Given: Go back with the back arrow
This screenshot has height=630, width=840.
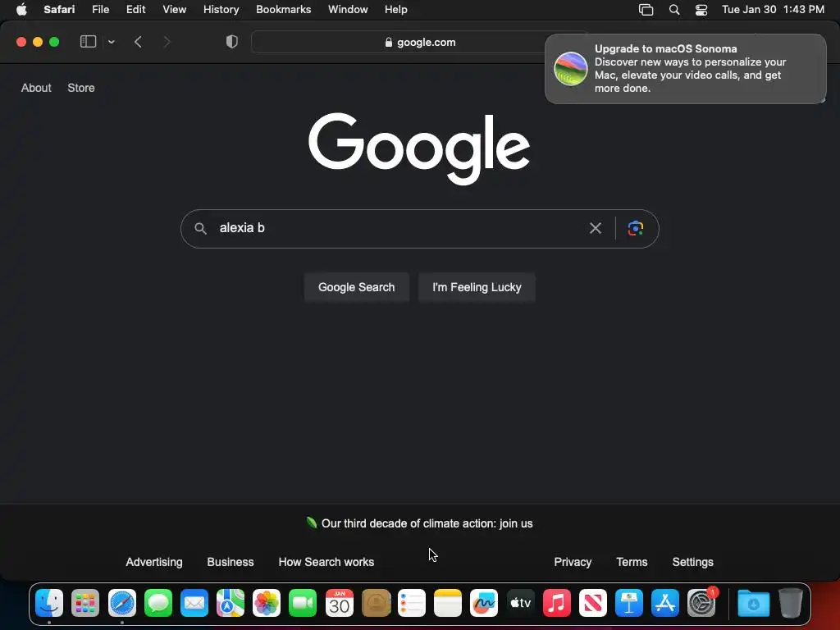Looking at the screenshot, I should (138, 42).
